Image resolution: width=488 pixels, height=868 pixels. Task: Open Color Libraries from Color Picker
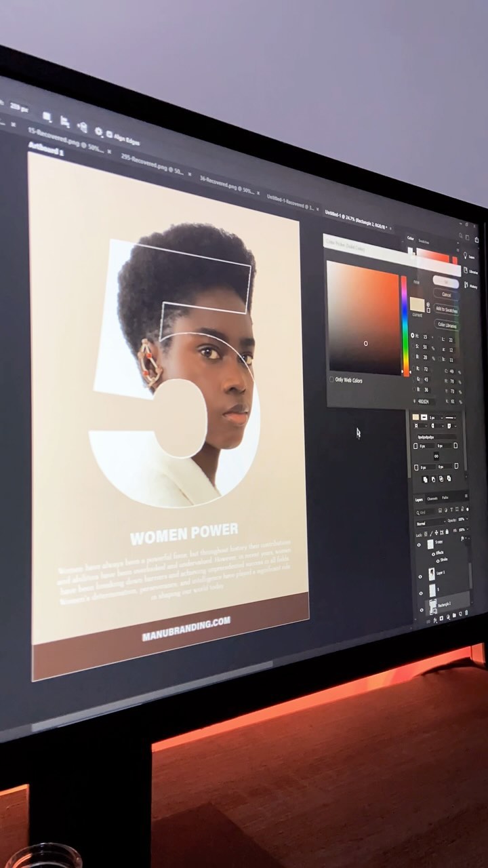(447, 325)
